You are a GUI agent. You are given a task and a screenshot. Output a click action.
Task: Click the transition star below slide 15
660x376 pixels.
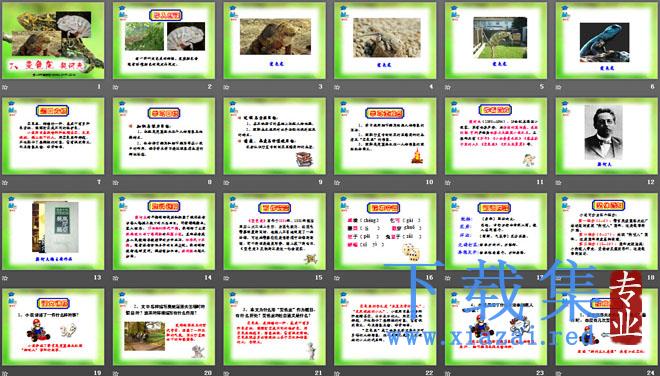coord(226,278)
